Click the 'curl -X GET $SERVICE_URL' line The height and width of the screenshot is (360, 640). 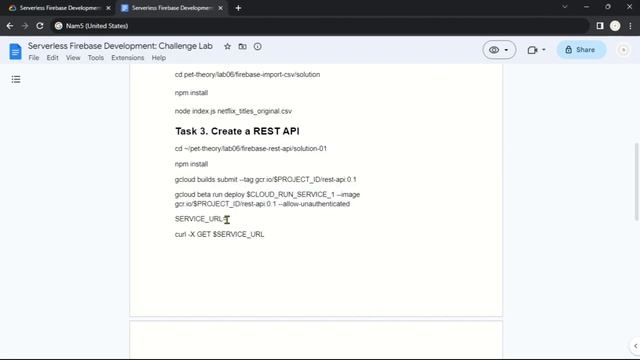(x=219, y=234)
